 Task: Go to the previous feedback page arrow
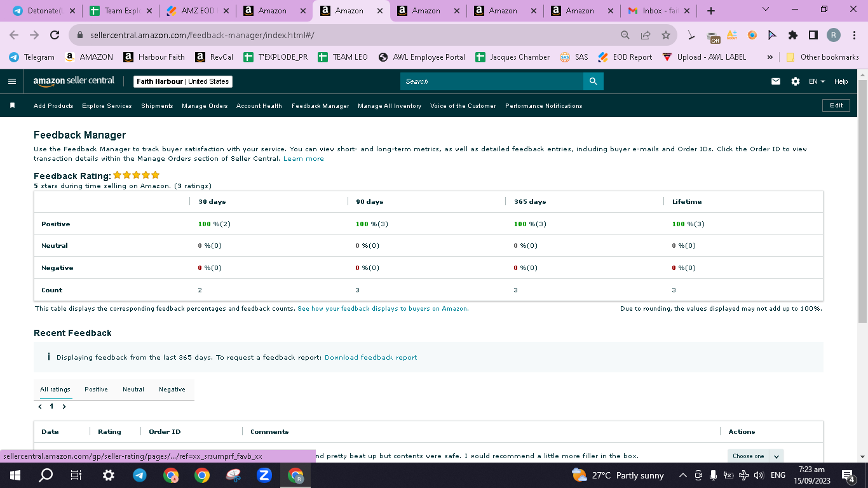(40, 407)
